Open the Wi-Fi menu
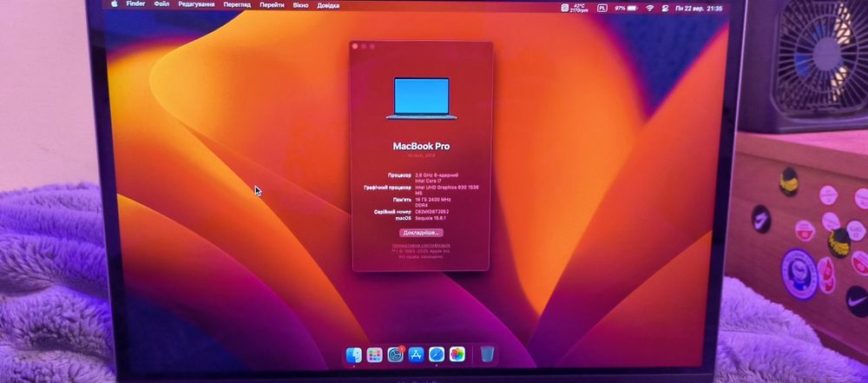 [650, 9]
